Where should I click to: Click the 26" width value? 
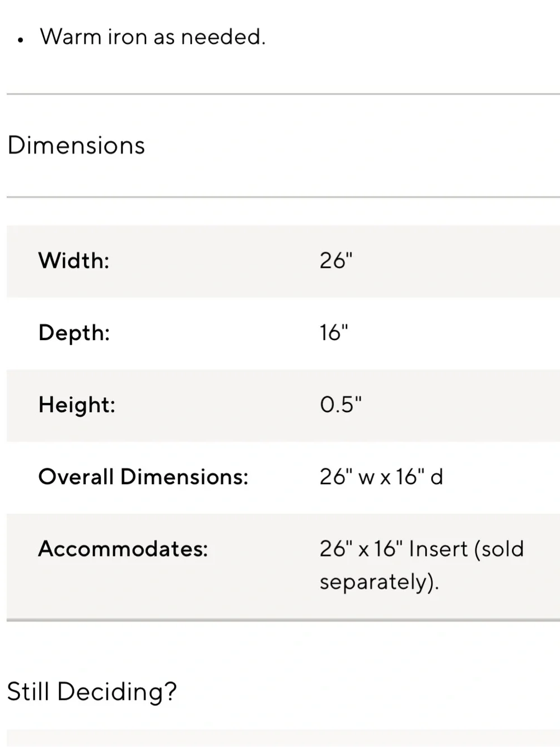(336, 261)
